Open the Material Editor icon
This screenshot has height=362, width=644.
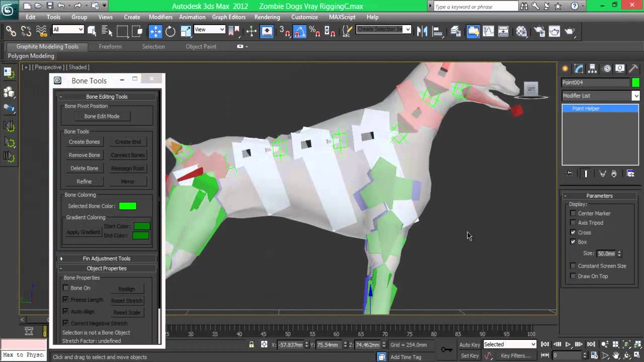pos(521,31)
